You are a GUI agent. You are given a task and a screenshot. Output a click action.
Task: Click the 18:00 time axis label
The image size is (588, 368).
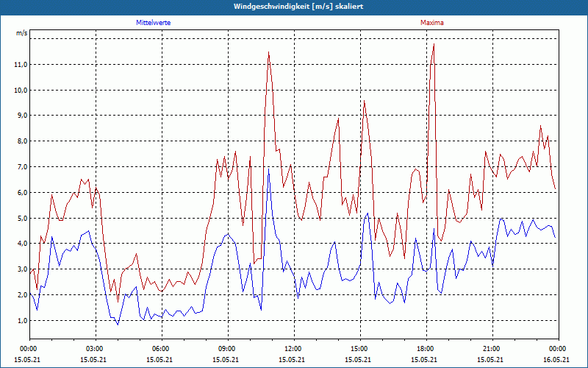[x=426, y=349]
